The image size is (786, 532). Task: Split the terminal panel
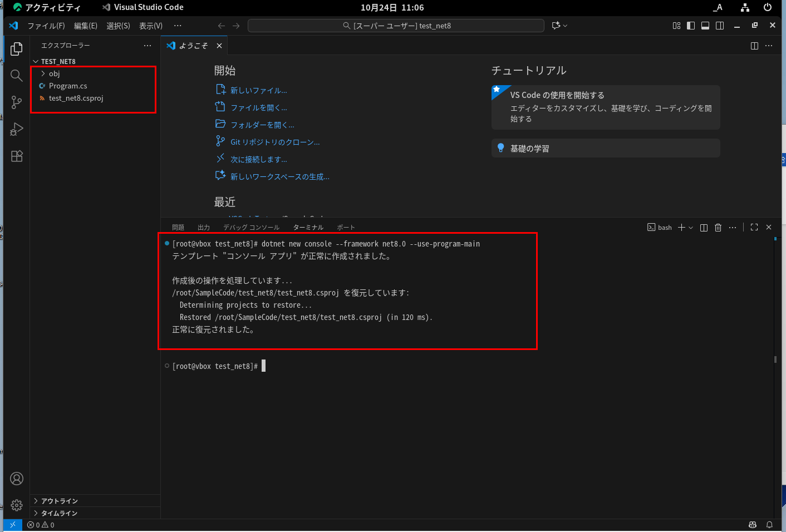(704, 228)
